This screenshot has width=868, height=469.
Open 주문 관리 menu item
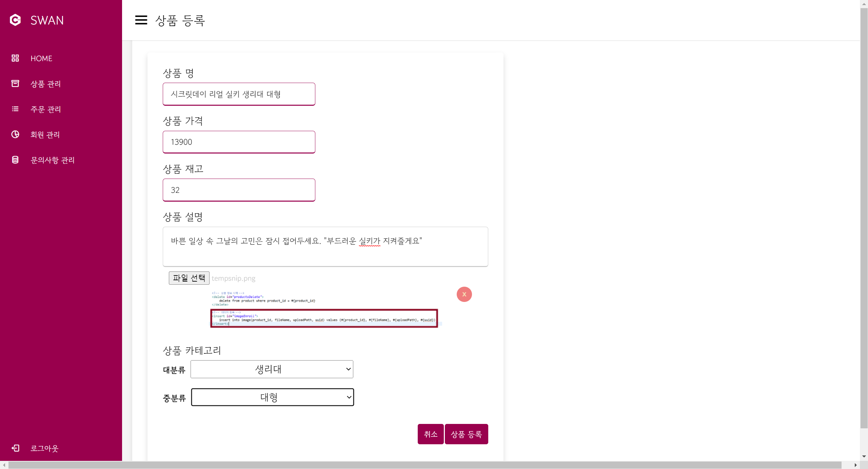[x=46, y=109]
